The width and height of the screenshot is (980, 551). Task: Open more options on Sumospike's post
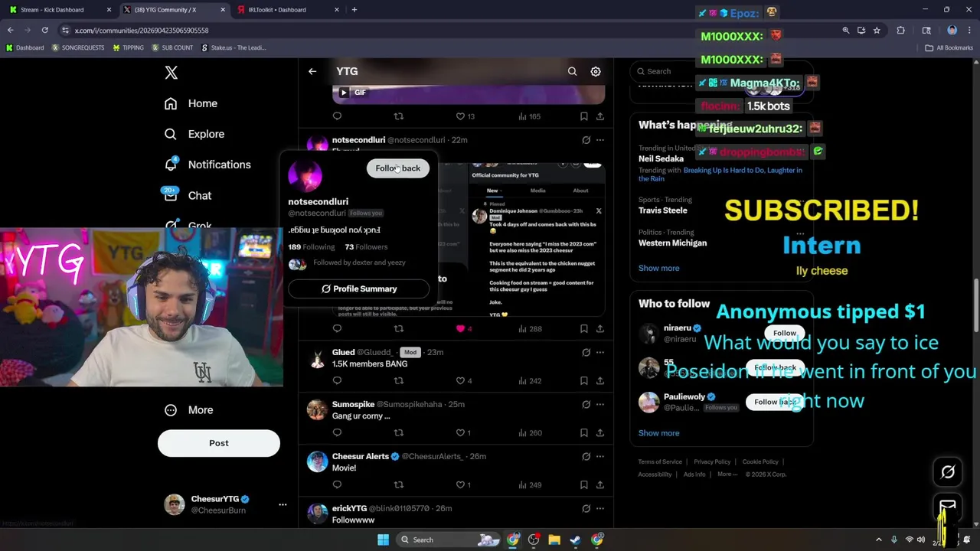click(600, 405)
